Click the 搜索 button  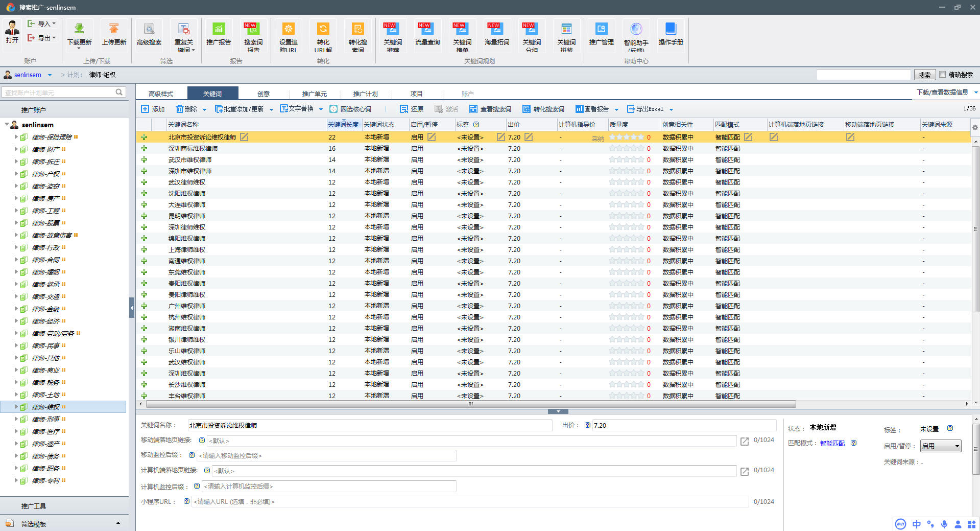tap(924, 75)
